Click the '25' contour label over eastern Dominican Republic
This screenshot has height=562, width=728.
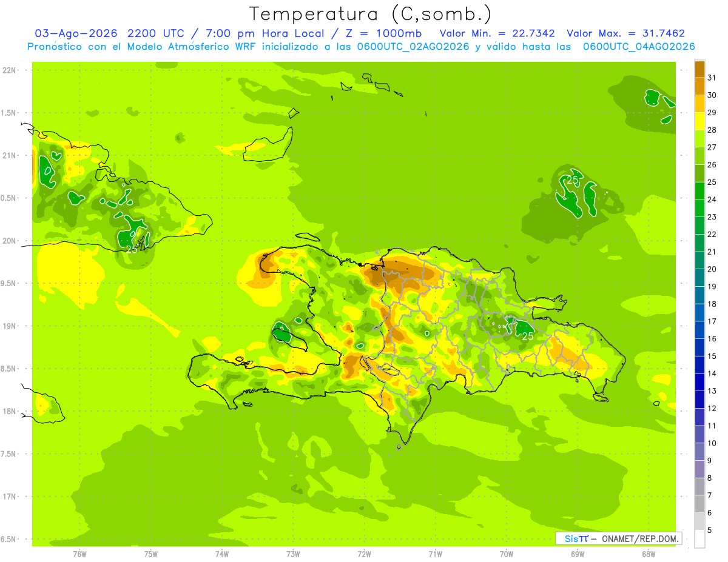point(528,336)
